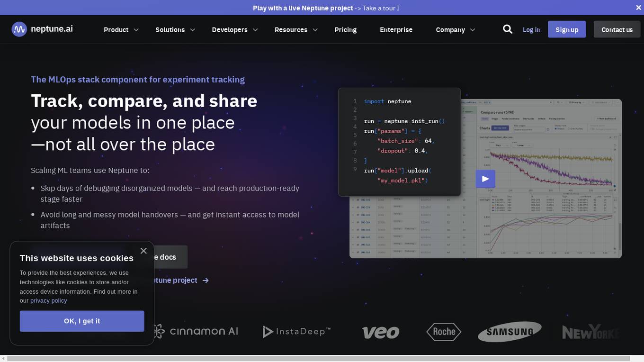Click the horizontal scrollbar at bottom
The image size is (644, 362).
(x=318, y=359)
